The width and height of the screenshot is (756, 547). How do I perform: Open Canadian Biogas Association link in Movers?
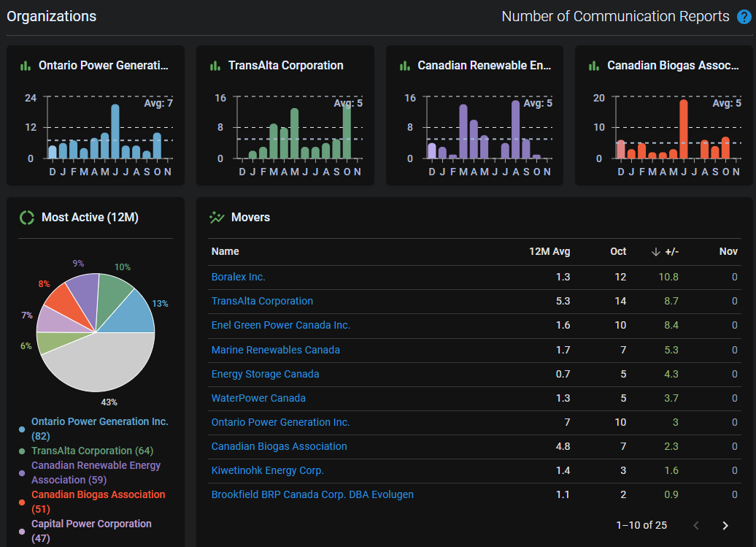tap(279, 446)
